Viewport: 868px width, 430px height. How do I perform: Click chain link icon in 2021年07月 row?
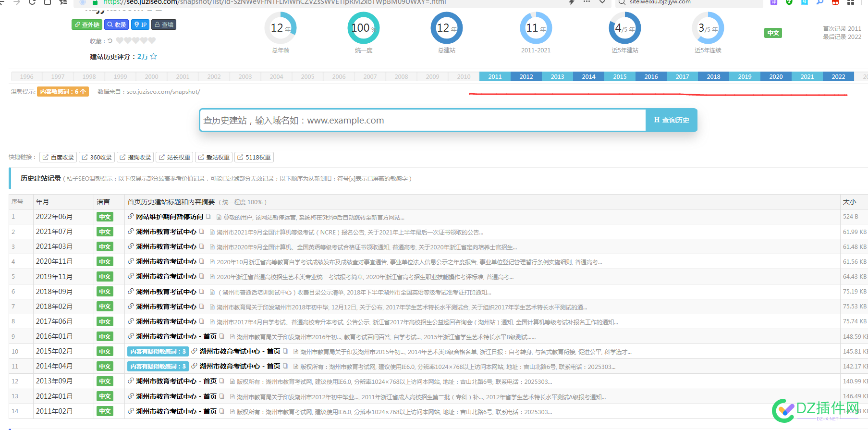pos(131,232)
